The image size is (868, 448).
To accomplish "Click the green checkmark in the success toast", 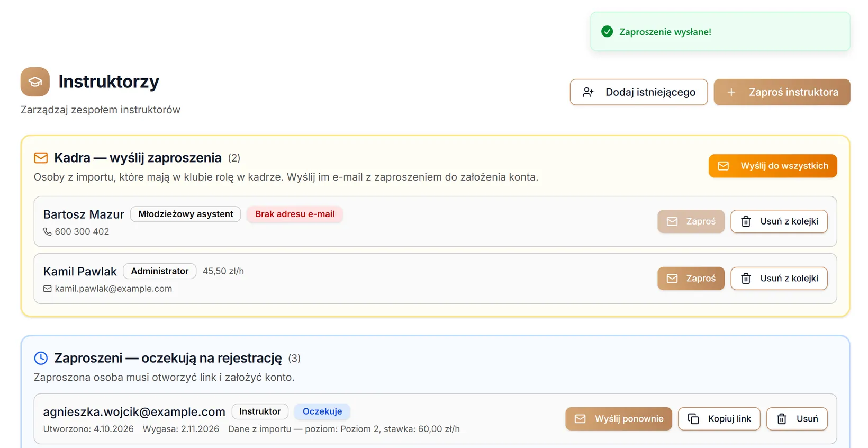I will 607,32.
